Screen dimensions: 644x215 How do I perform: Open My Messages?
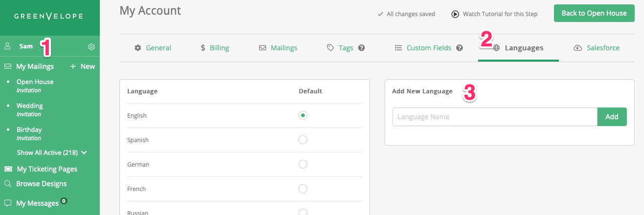(37, 203)
